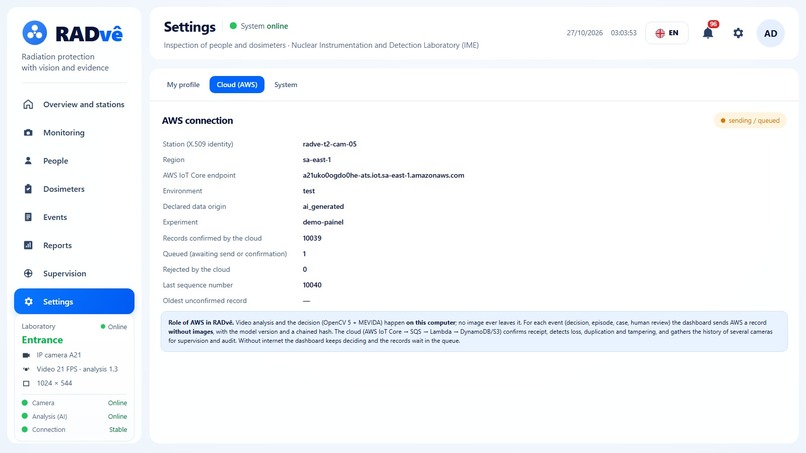806x453 pixels.
Task: Click the Dosimeters clipboard icon
Action: (28, 189)
